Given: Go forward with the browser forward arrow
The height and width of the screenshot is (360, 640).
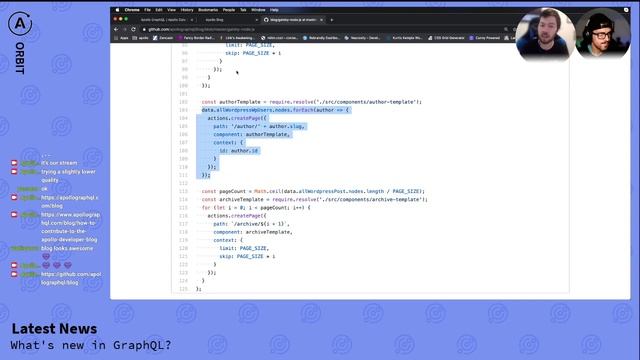Looking at the screenshot, I should pyautogui.click(x=124, y=29).
